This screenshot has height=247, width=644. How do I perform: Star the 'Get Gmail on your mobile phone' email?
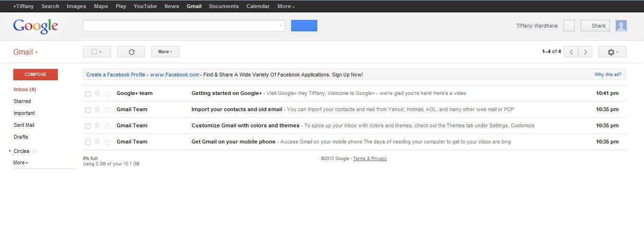(97, 142)
